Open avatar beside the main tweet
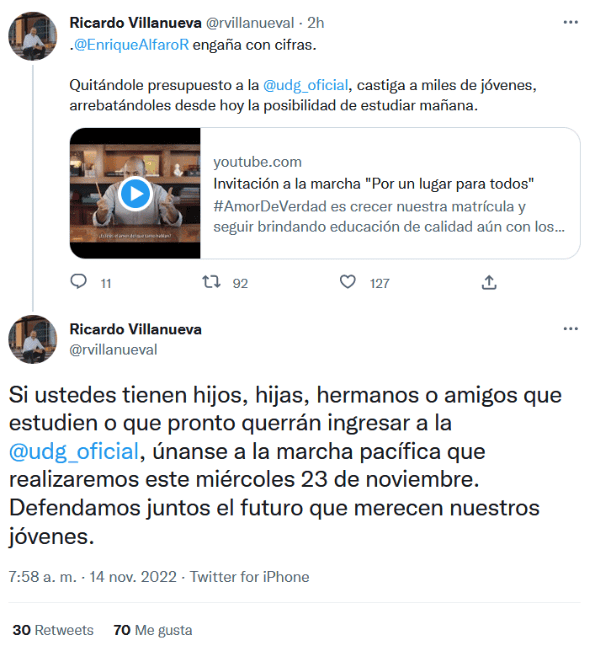Viewport: 595px width, 651px height. click(33, 340)
